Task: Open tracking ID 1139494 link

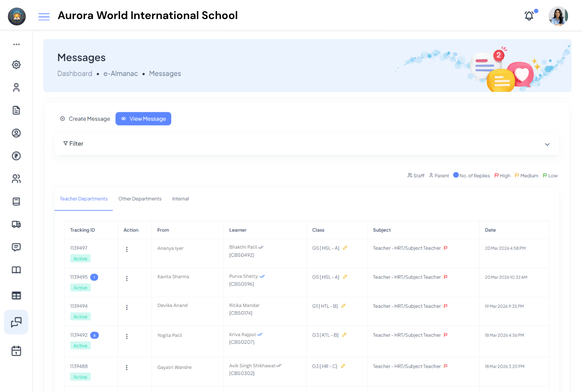Action: click(79, 306)
